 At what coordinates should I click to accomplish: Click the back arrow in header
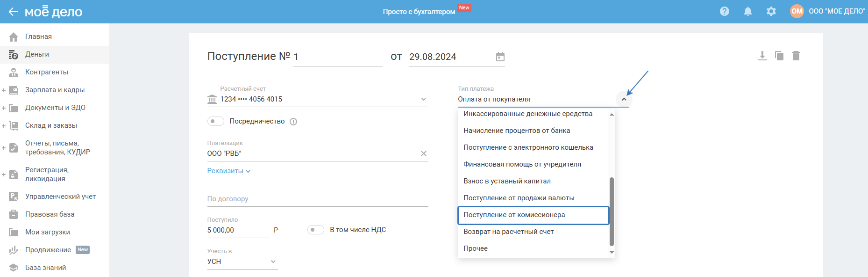pyautogui.click(x=13, y=12)
